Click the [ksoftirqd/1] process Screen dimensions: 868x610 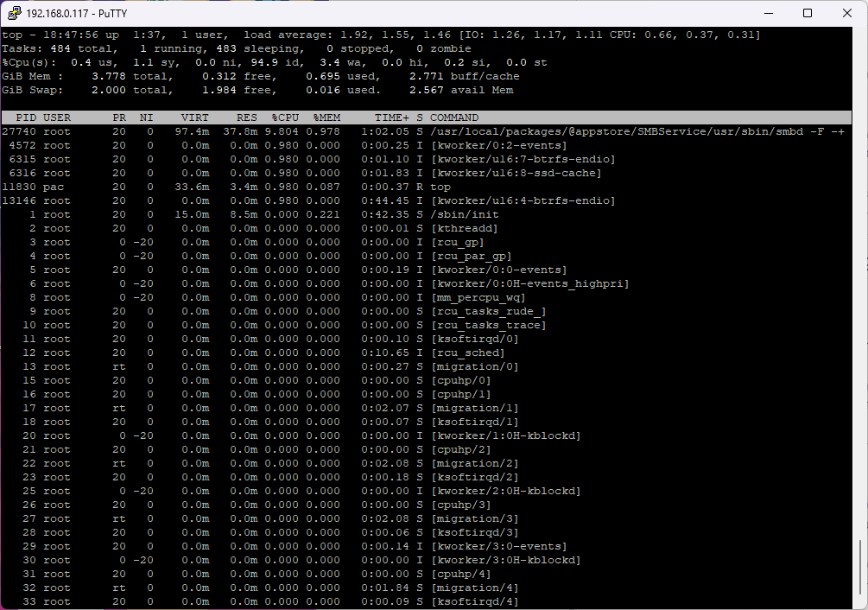474,422
